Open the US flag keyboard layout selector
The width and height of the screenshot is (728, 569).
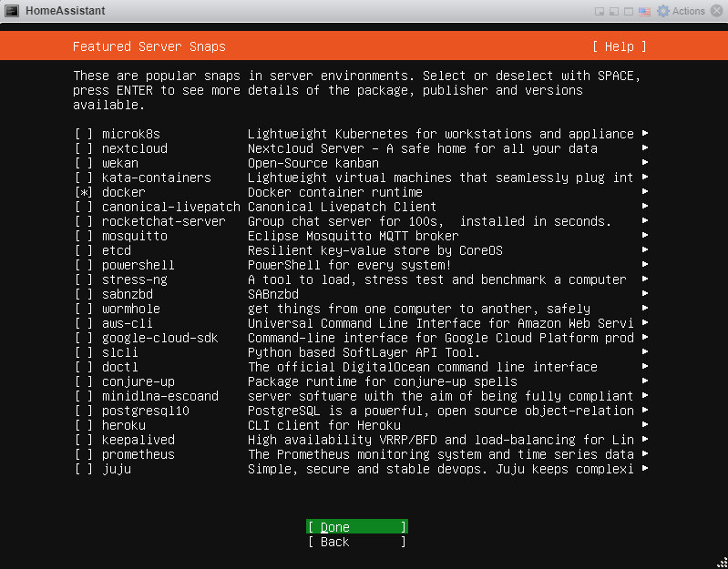coord(644,11)
